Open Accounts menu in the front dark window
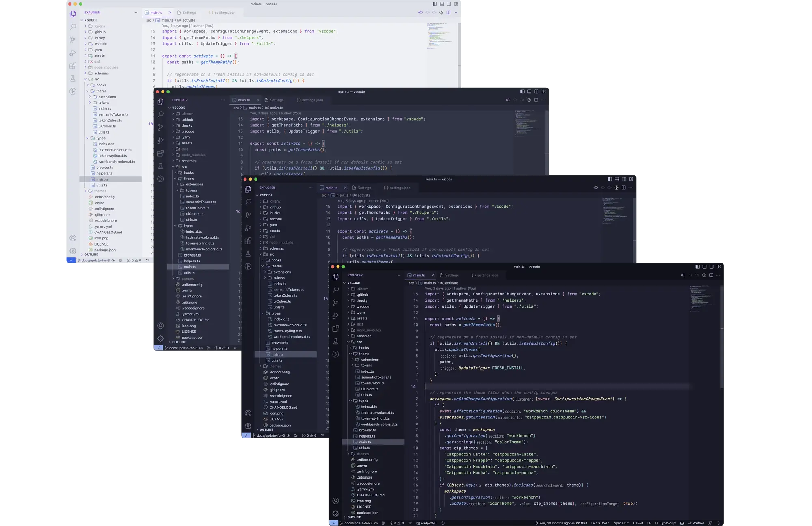 [335, 501]
